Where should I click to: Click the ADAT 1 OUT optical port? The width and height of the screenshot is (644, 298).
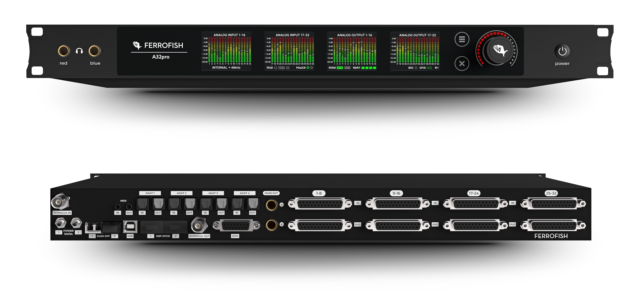coord(159,204)
